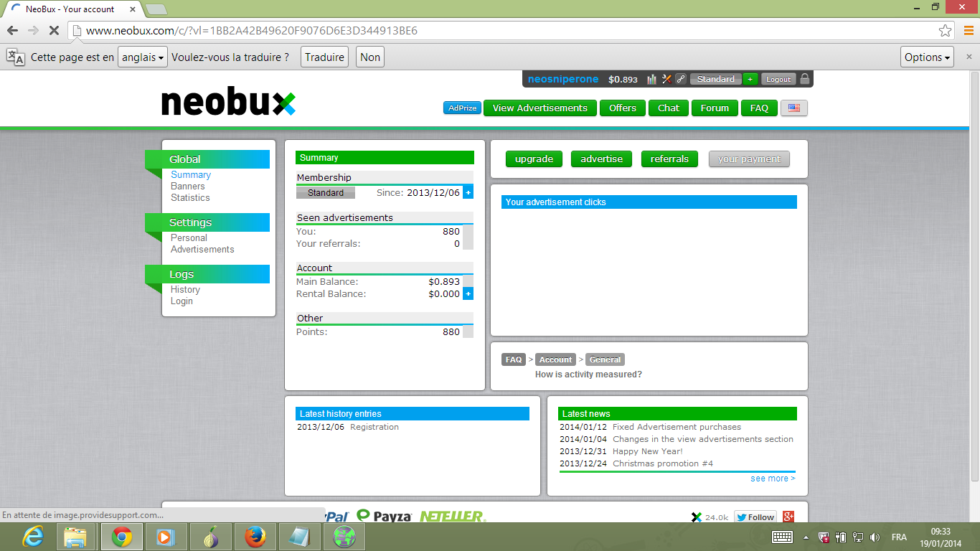This screenshot has height=551, width=980.
Task: Open the language dropdown showing anglais
Action: tap(143, 57)
